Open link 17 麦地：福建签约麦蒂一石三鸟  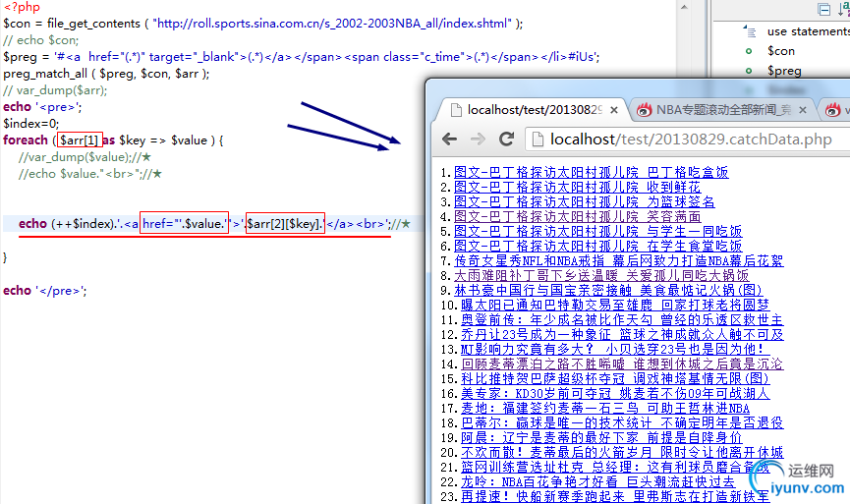click(x=605, y=408)
